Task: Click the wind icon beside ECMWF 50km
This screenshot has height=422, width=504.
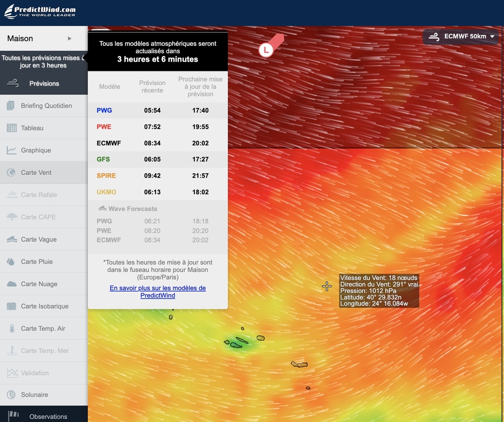Action: click(434, 36)
